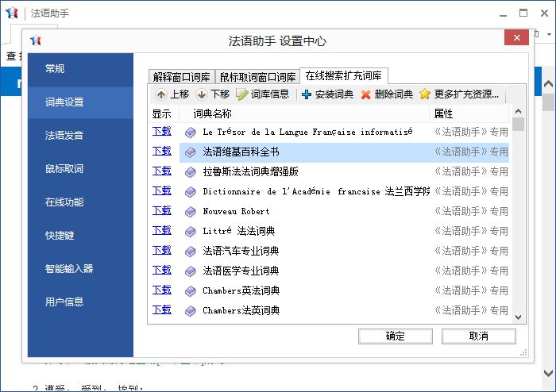Maximize the 法语助手 main window
The width and height of the screenshot is (556, 392).
(x=523, y=13)
